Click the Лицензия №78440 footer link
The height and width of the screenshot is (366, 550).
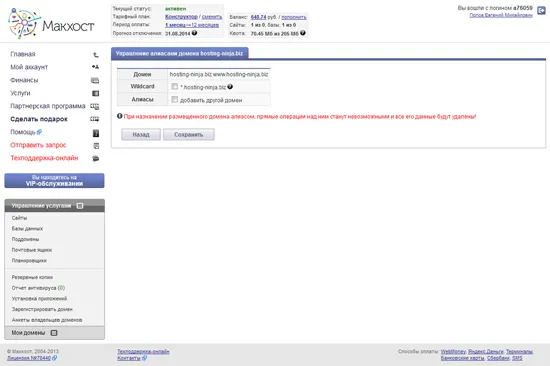point(29,358)
